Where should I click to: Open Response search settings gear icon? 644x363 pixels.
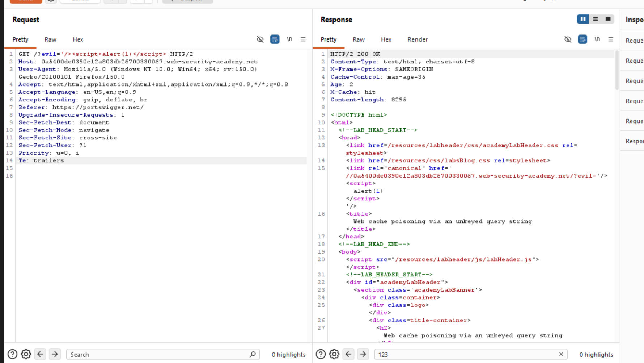point(334,354)
